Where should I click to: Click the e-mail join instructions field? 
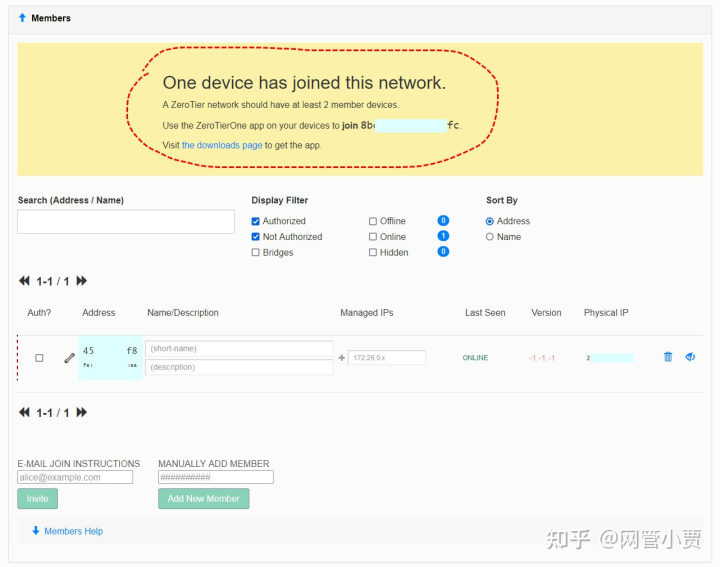point(75,477)
